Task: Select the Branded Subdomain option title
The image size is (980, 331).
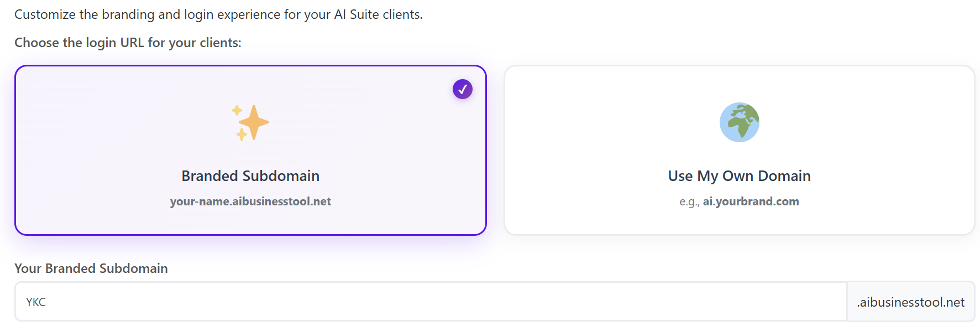Action: [x=250, y=176]
